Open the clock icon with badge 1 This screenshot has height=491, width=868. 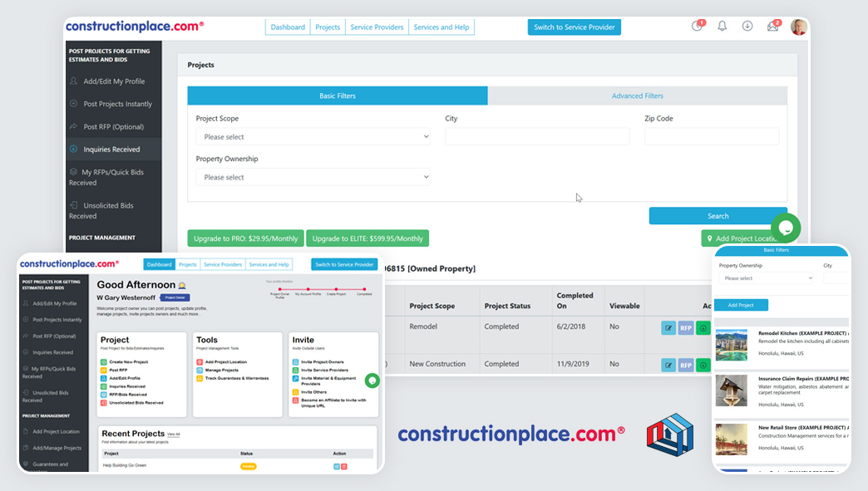698,26
